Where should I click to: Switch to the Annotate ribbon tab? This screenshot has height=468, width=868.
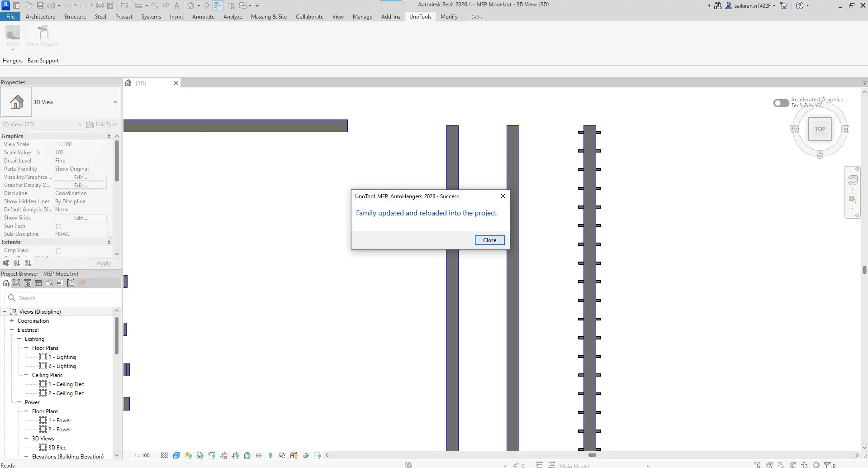pyautogui.click(x=203, y=17)
